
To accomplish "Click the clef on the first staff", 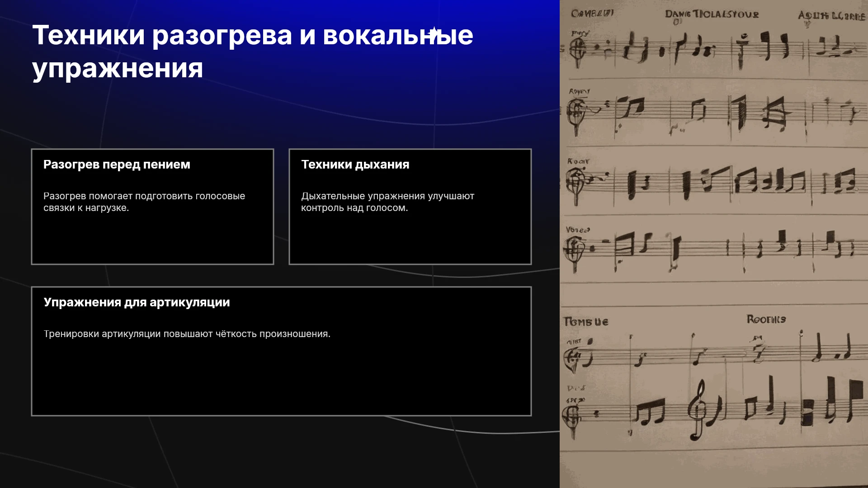I will coord(578,49).
